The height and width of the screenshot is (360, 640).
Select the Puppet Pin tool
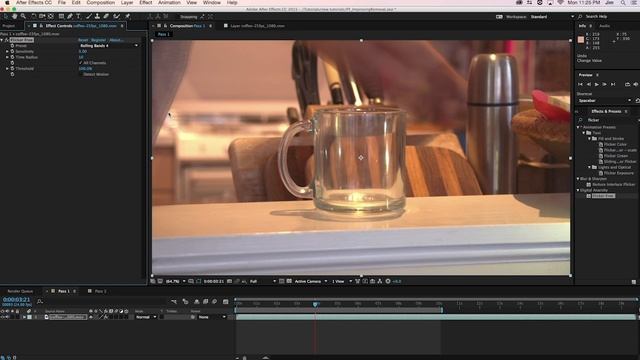point(127,16)
